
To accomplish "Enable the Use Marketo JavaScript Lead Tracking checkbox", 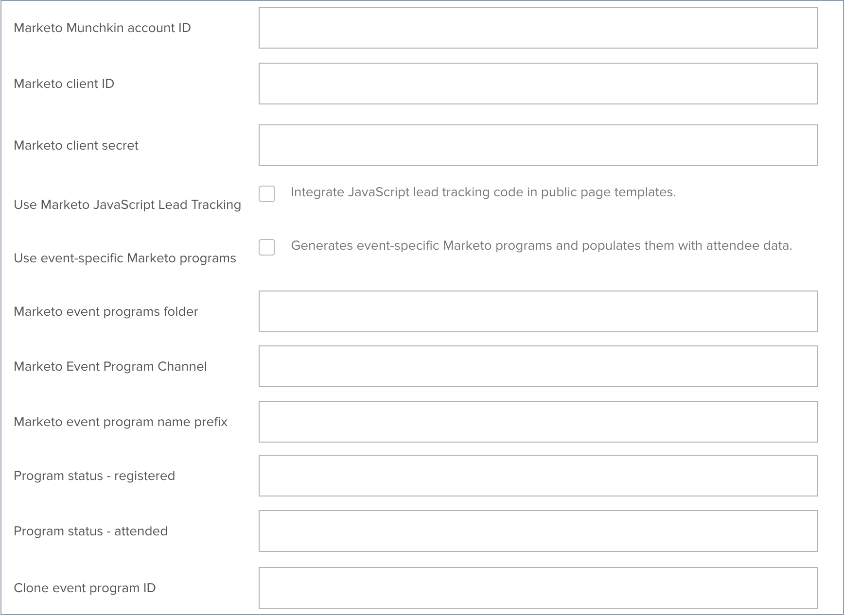I will click(267, 194).
